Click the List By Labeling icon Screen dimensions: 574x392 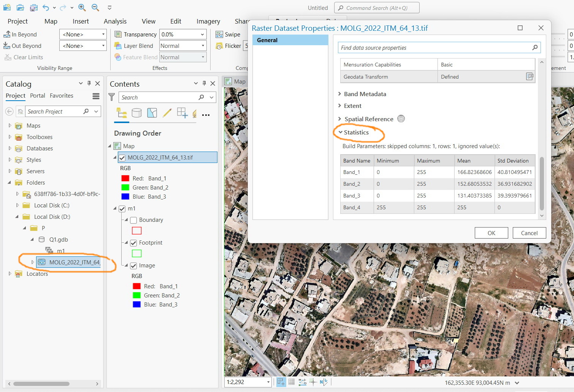click(194, 113)
